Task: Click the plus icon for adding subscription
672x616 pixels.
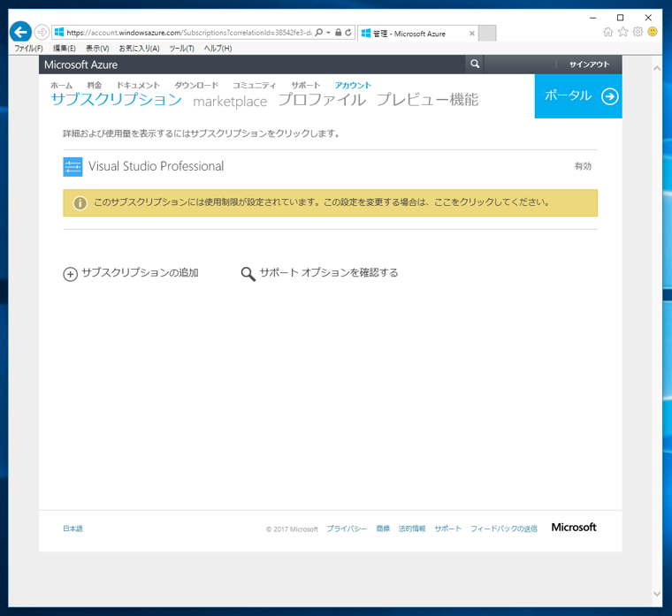Action: (70, 274)
